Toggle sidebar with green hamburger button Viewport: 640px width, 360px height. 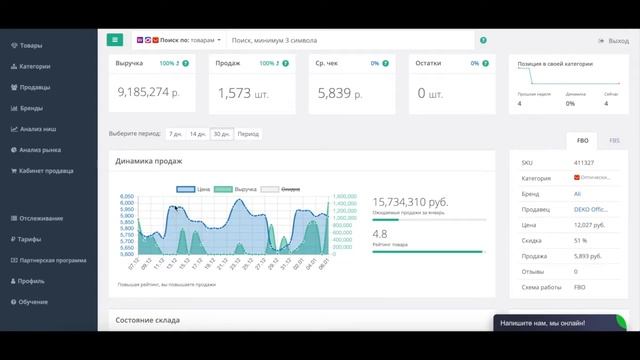[115, 40]
